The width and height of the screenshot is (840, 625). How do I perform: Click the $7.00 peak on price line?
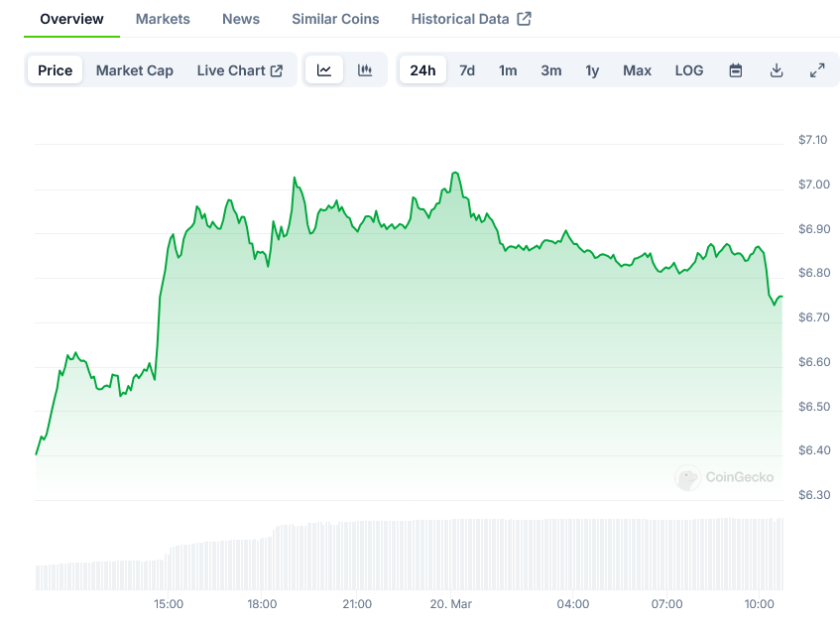coord(454,173)
